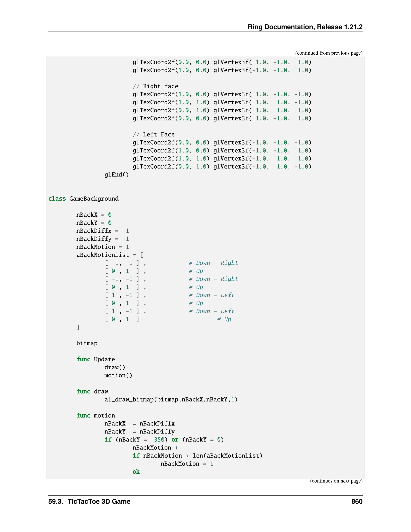The image size is (411, 532).
Task: Click the '// Right face' comment
Action: (x=155, y=86)
